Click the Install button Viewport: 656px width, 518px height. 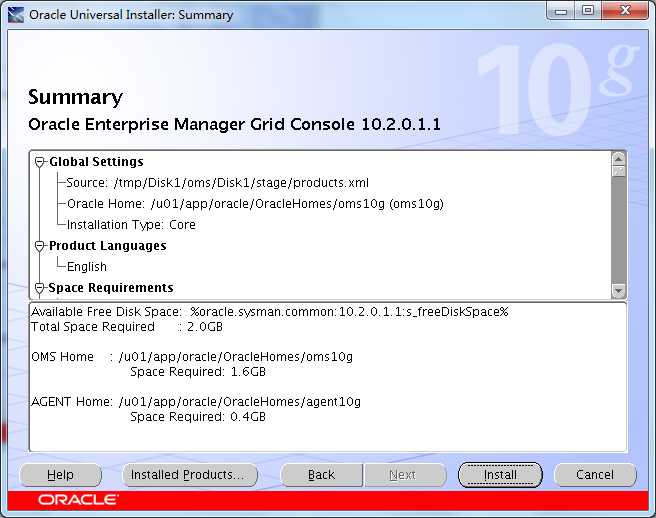tap(500, 475)
